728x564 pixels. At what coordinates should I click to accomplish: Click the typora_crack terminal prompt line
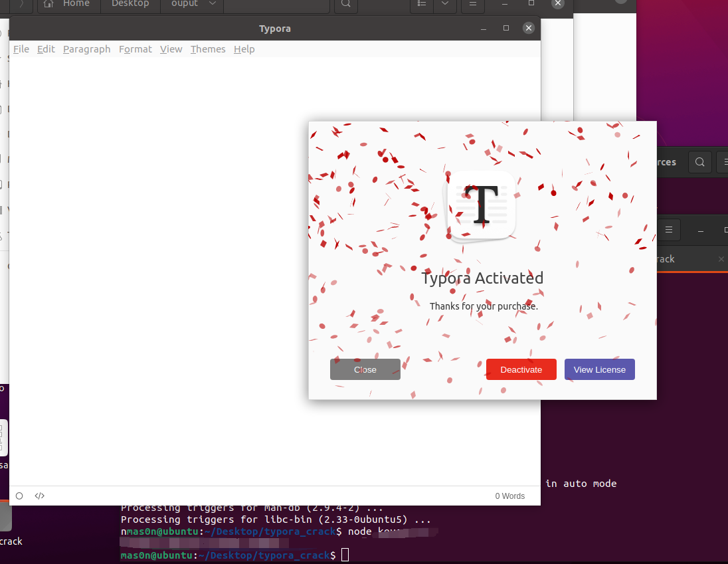point(228,555)
